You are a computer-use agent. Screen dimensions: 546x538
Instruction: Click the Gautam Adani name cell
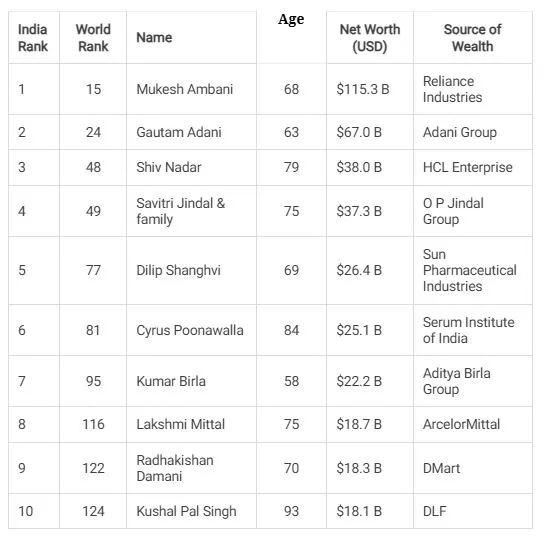(x=179, y=132)
